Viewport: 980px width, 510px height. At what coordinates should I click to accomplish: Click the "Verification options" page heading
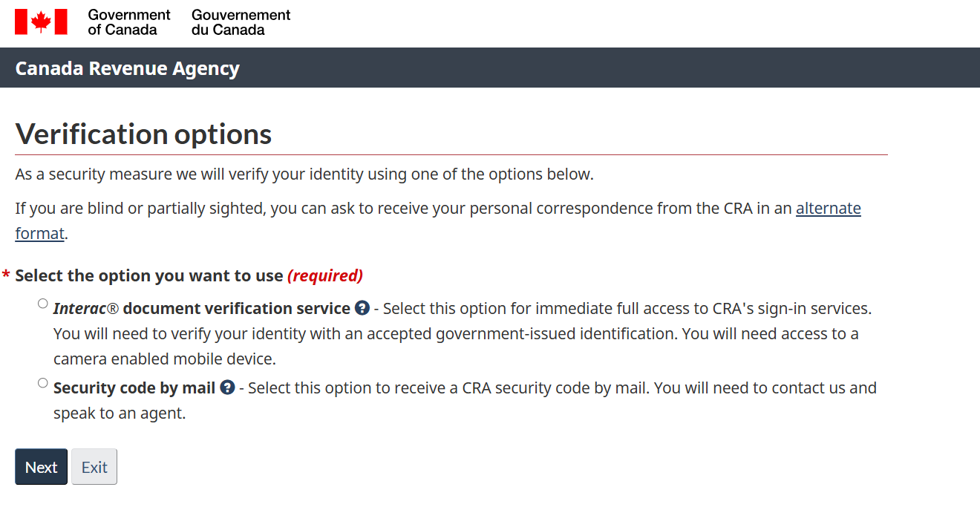coord(143,134)
